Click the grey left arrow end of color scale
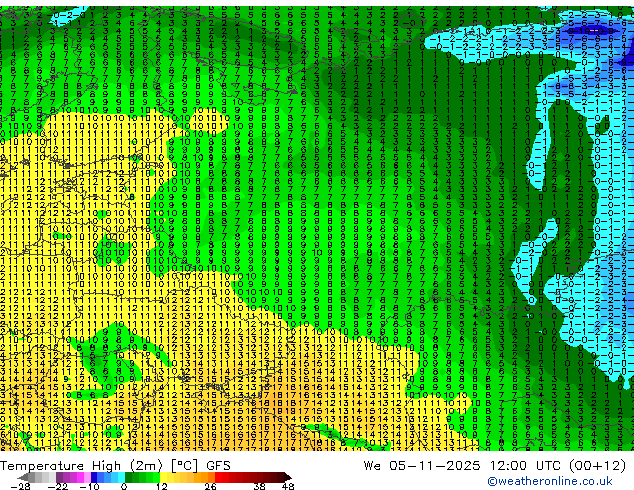634x490 pixels. 23,477
